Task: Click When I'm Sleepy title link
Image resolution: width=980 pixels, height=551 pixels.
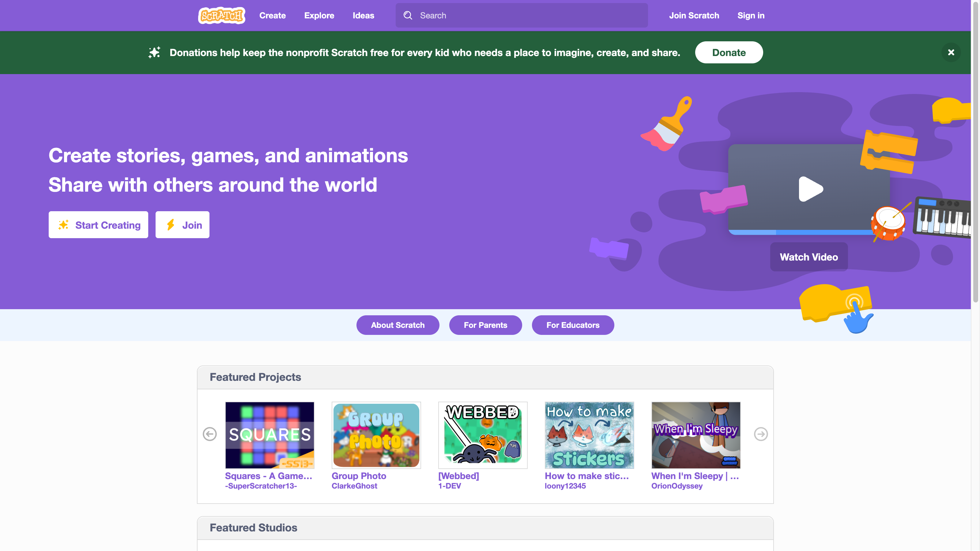Action: [x=695, y=476]
